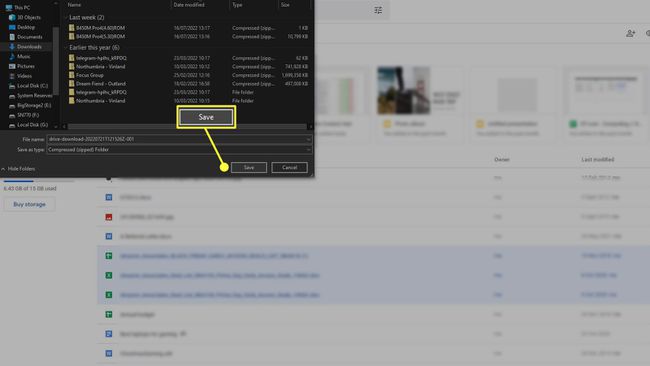Screen dimensions: 650x366
Task: Click the Owner column header in Drive
Action: pyautogui.click(x=502, y=160)
